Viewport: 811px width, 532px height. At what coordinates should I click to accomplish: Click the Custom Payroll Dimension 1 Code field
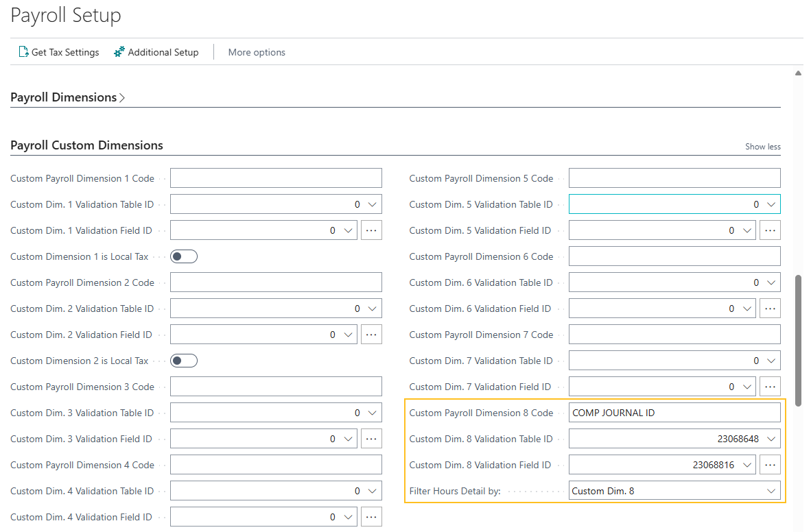pos(275,178)
